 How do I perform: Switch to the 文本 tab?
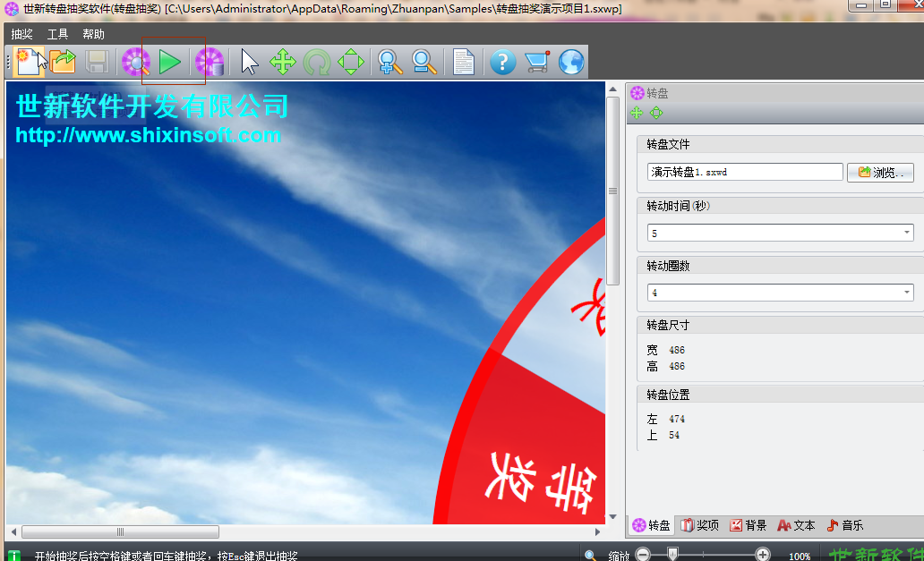796,526
